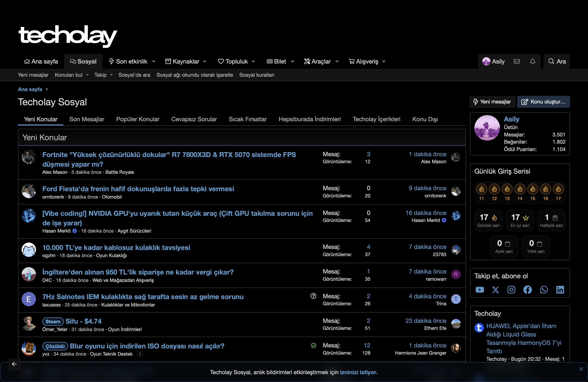This screenshot has width=588, height=382.
Task: Expand the Kaynaklar dropdown arrow
Action: click(x=205, y=62)
